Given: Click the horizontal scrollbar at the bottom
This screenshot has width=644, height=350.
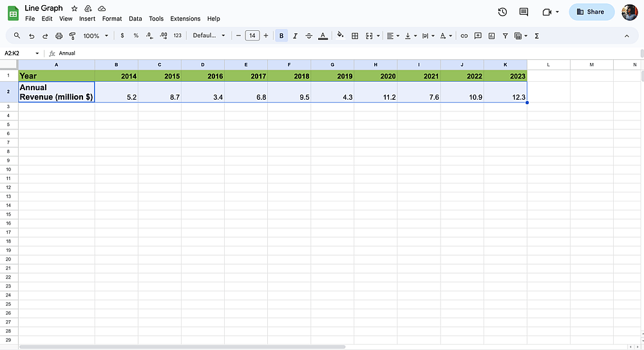Looking at the screenshot, I should 182,347.
